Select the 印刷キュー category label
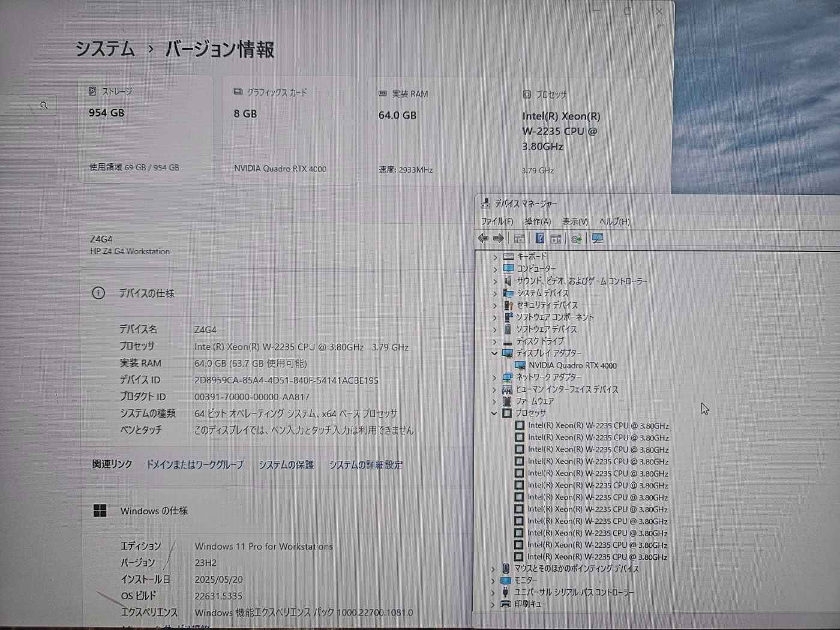 point(530,604)
